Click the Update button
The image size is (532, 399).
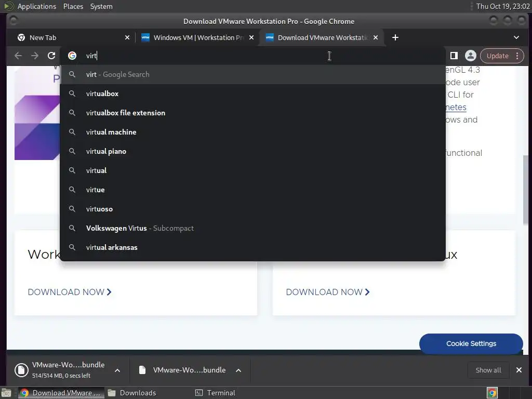point(497,56)
